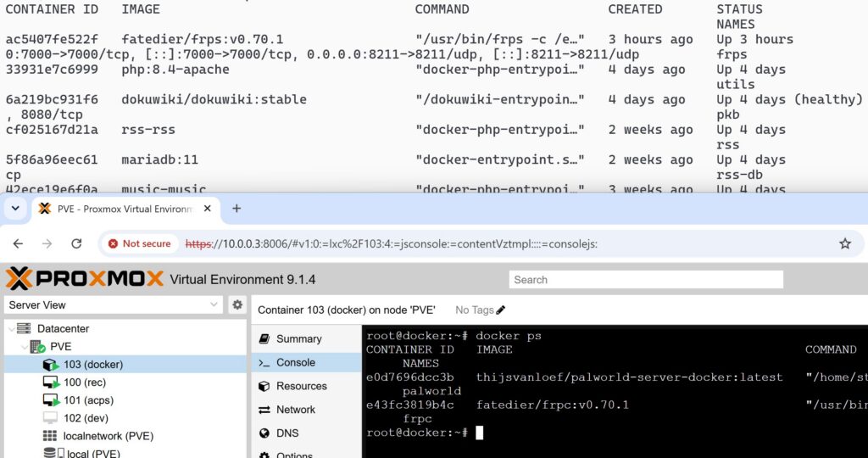The width and height of the screenshot is (868, 458).
Task: Go forward in browser history
Action: [x=47, y=243]
